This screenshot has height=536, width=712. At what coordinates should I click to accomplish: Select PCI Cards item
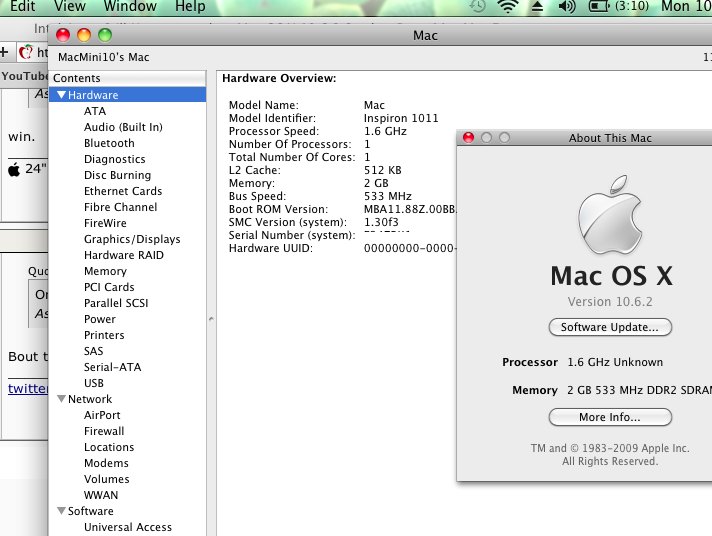pos(109,287)
